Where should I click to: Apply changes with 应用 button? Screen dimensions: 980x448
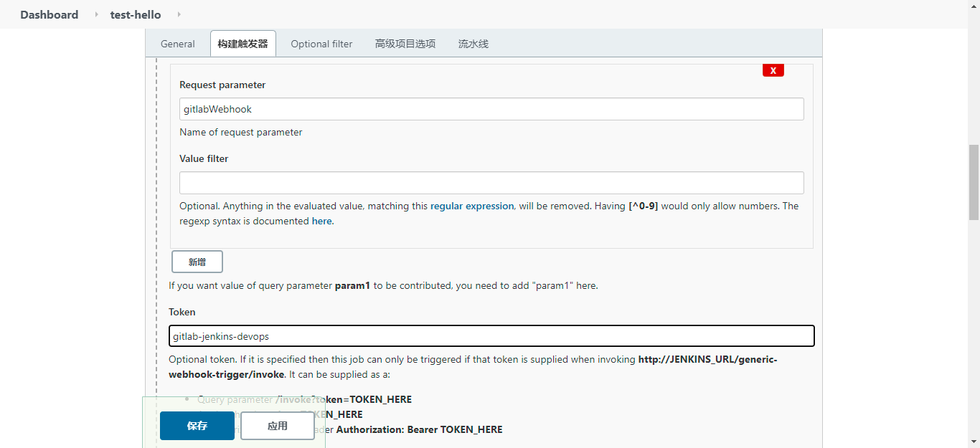pyautogui.click(x=278, y=426)
